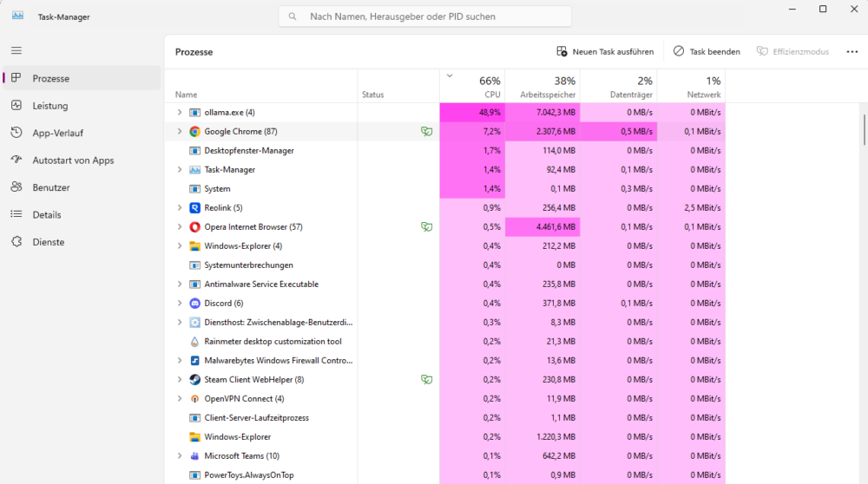Select the 2,5 MBit/s network cell

point(691,208)
